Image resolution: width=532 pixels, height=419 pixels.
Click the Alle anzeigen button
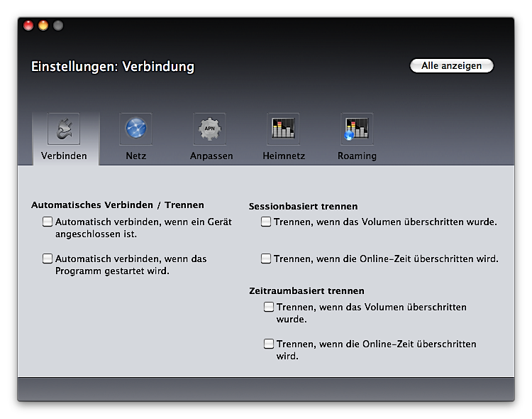tap(452, 65)
